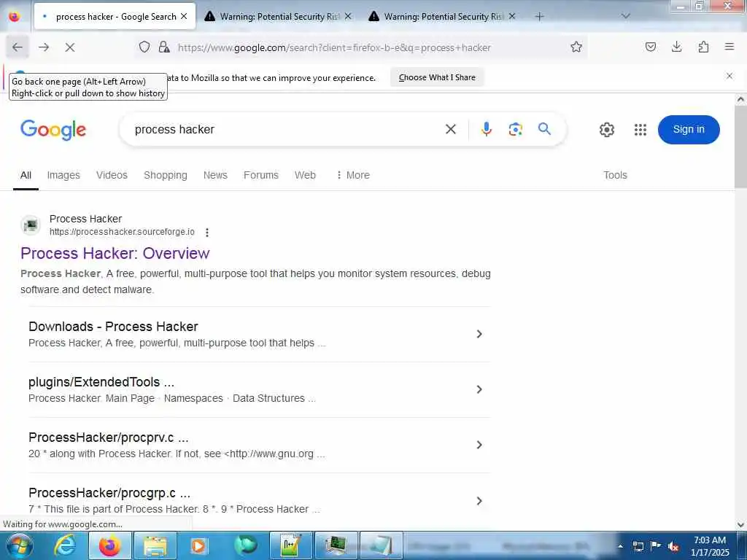Save page to Pocket
Image resolution: width=747 pixels, height=560 pixels.
[x=650, y=47]
